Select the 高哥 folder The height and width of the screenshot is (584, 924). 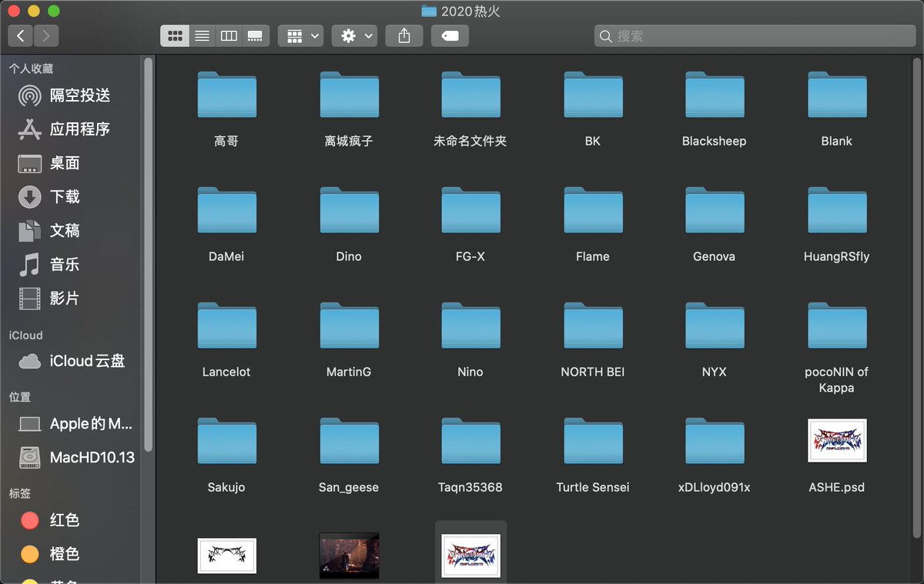coord(227,95)
